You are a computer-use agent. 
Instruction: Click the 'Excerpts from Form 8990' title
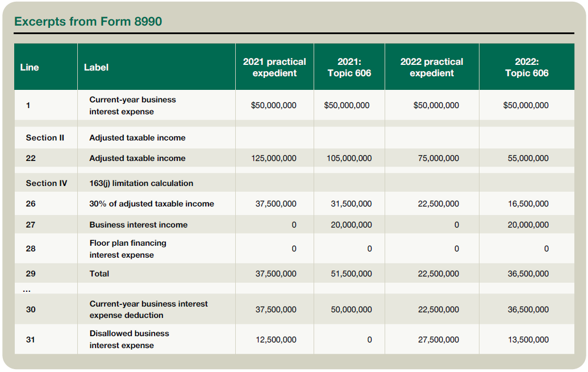tap(88, 22)
